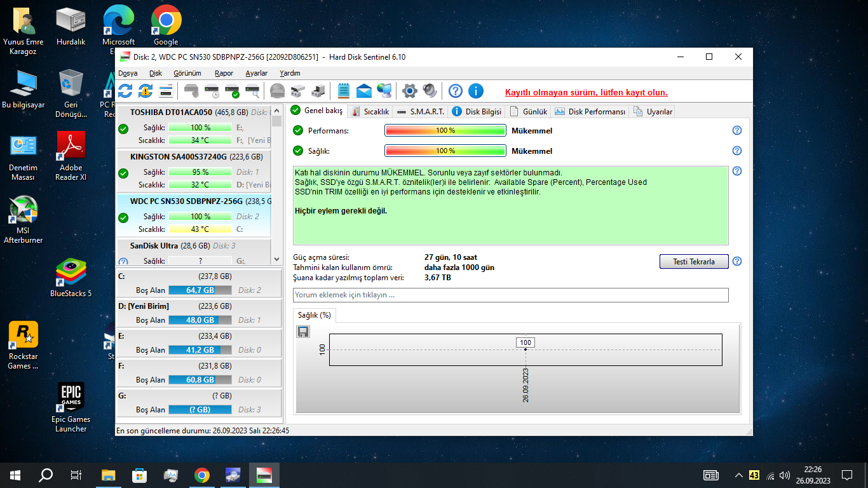Click the Windows Start button
868x488 pixels.
pyautogui.click(x=15, y=475)
